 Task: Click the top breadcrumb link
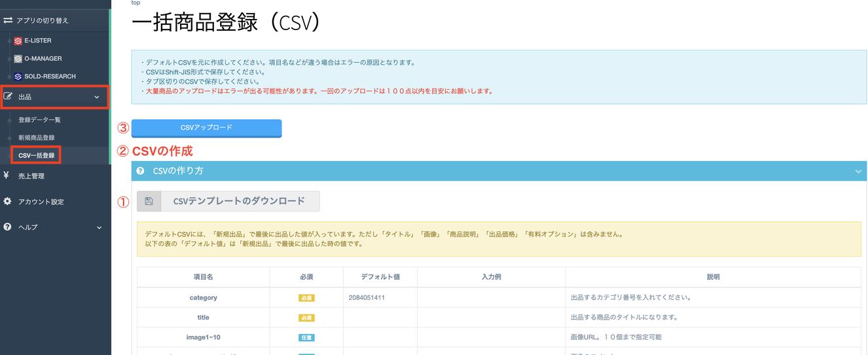tap(136, 3)
